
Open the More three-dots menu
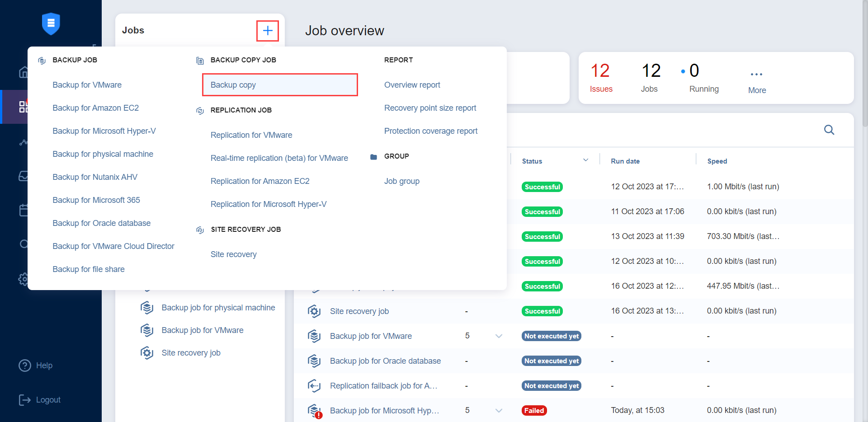pyautogui.click(x=756, y=75)
